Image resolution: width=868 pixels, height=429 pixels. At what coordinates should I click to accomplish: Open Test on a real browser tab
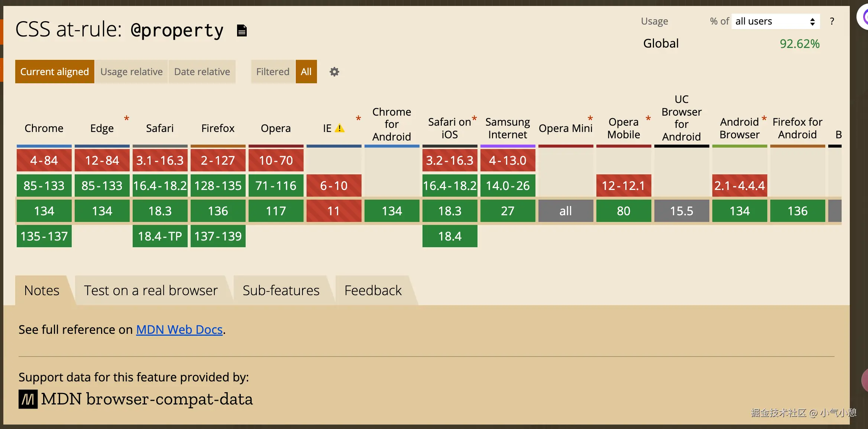(150, 290)
